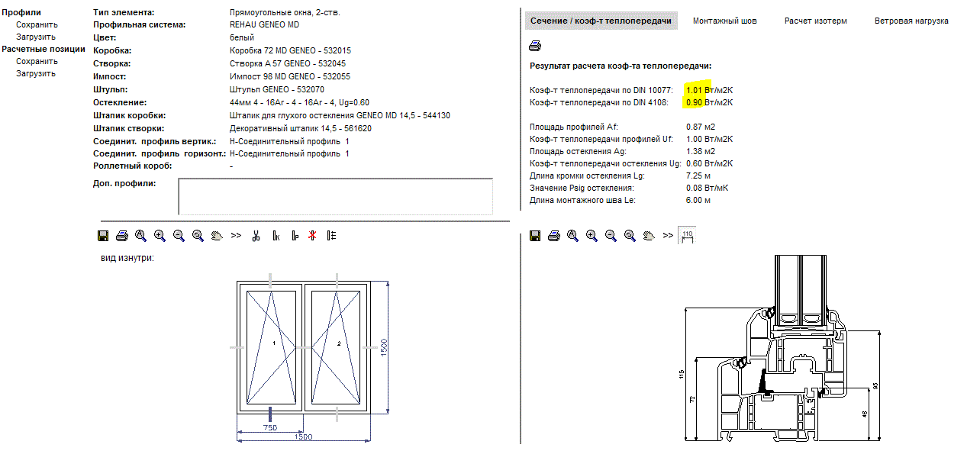This screenshot has width=980, height=451.
Task: Zoom out in the profile section view
Action: pyautogui.click(x=611, y=236)
